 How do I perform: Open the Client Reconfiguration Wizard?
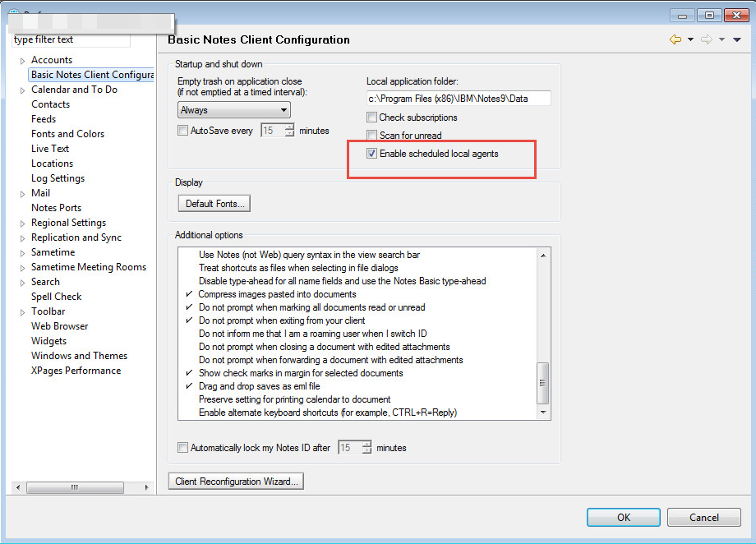(x=237, y=482)
